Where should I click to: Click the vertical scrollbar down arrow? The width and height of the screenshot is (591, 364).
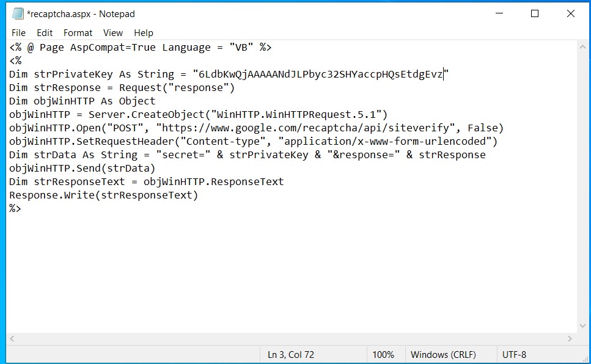coord(582,326)
